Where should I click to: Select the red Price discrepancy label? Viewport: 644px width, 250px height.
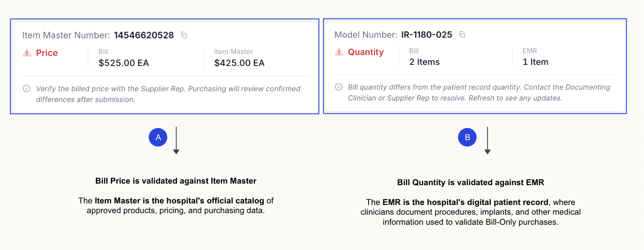[47, 53]
